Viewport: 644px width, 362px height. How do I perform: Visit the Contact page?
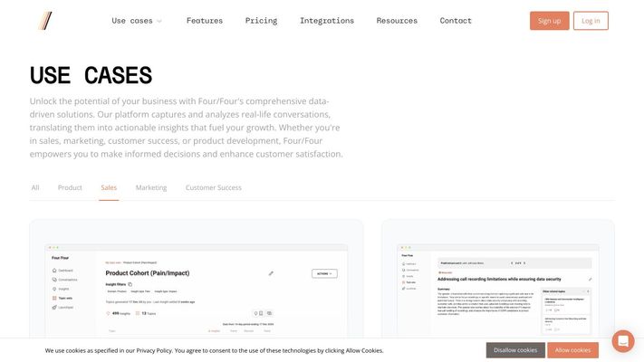pos(456,21)
